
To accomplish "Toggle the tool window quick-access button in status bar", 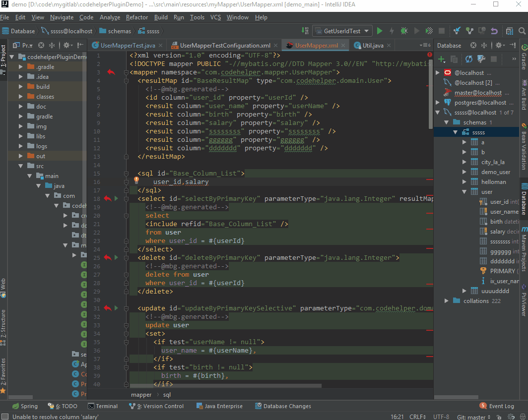I will coord(4,417).
